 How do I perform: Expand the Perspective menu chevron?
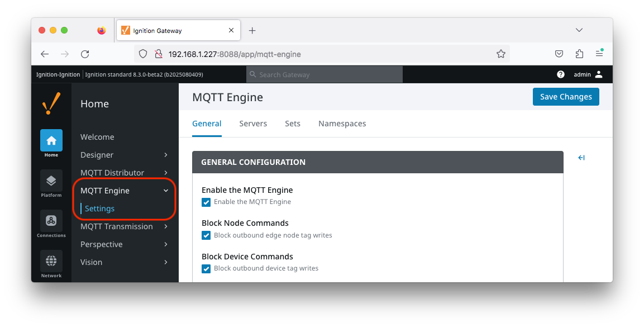(x=166, y=244)
